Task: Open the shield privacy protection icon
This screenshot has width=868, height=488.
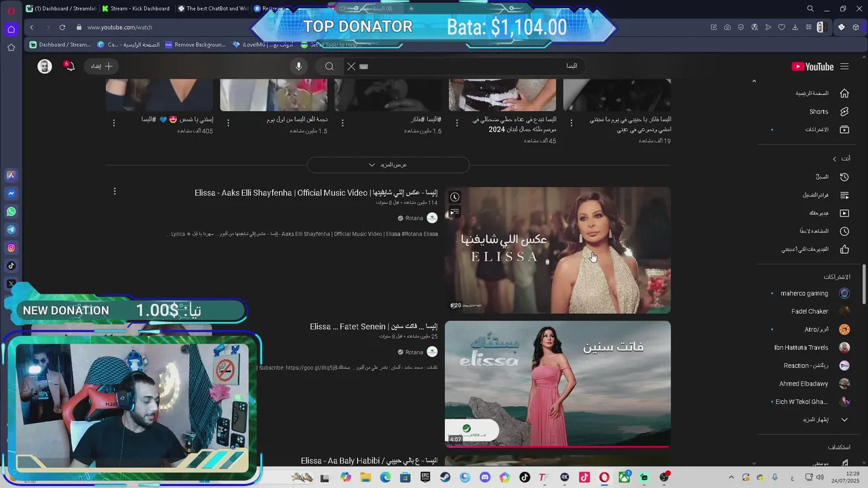Action: pyautogui.click(x=741, y=27)
